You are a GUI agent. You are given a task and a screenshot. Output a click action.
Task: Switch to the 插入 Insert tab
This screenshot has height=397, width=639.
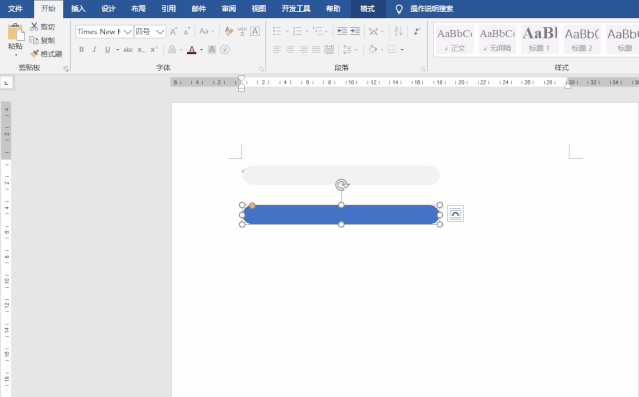pos(78,9)
